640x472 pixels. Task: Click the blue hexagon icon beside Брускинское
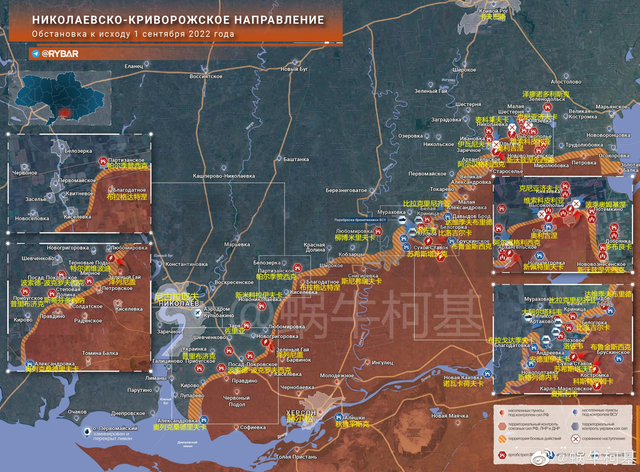click(452, 241)
